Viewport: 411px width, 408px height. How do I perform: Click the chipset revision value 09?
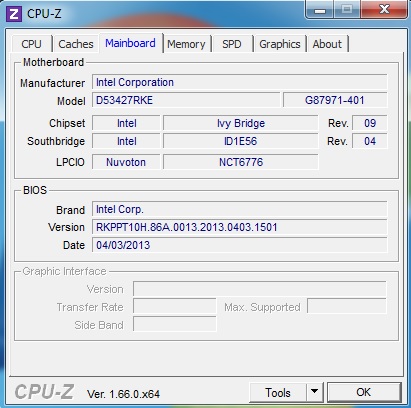[370, 123]
